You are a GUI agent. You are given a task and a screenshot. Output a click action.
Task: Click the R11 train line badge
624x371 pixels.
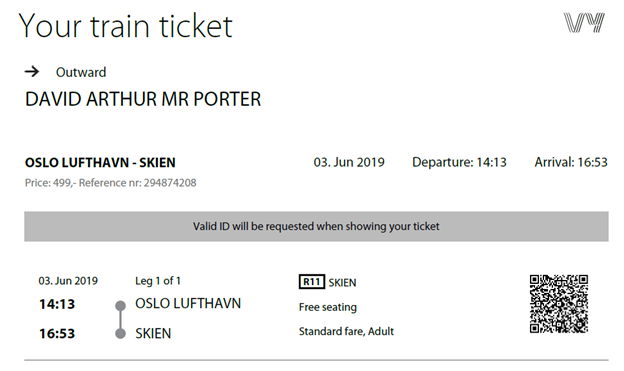tap(312, 282)
